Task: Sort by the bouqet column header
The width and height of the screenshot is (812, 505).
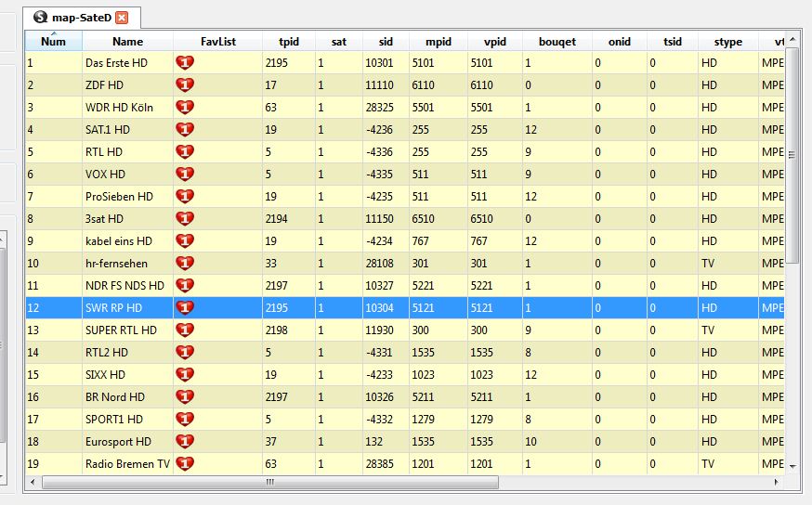Action: point(557,42)
